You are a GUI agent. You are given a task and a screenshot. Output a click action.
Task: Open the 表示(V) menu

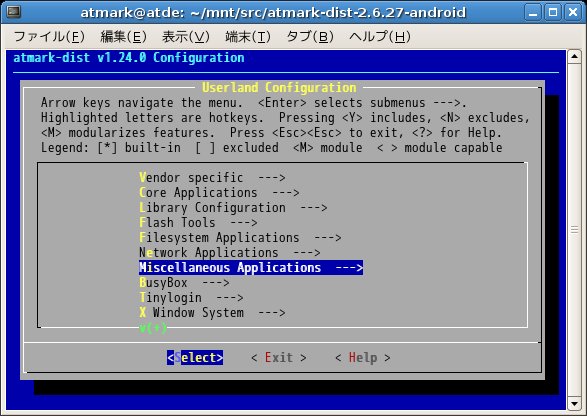pyautogui.click(x=186, y=37)
